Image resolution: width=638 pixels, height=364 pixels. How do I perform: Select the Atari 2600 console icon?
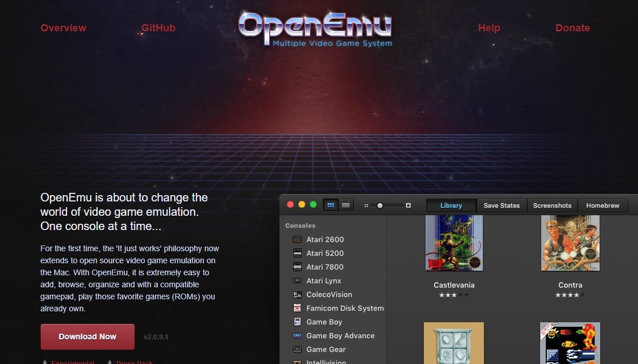click(x=297, y=240)
